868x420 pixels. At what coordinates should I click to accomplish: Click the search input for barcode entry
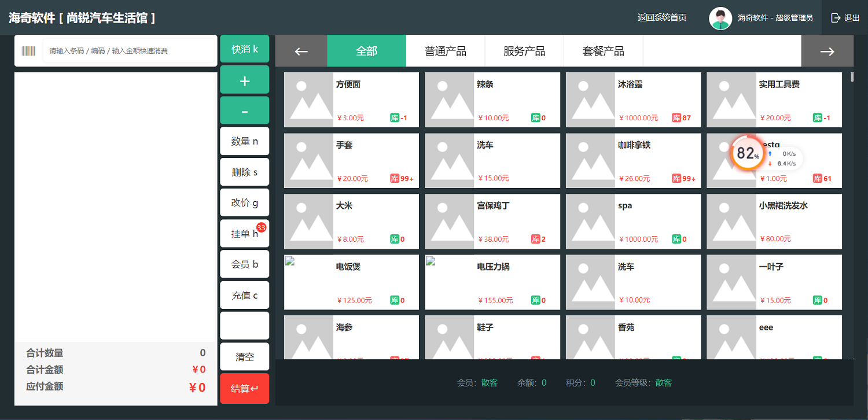pos(127,50)
